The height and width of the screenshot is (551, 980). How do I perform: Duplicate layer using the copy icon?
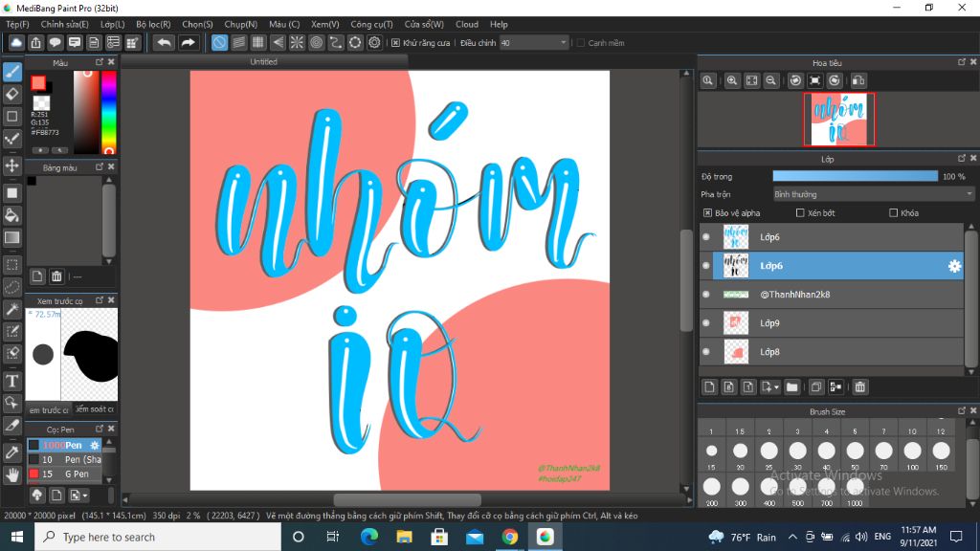pos(816,387)
